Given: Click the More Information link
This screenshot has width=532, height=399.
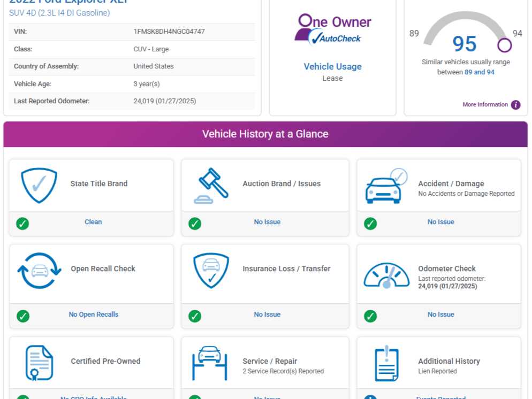Looking at the screenshot, I should 485,104.
